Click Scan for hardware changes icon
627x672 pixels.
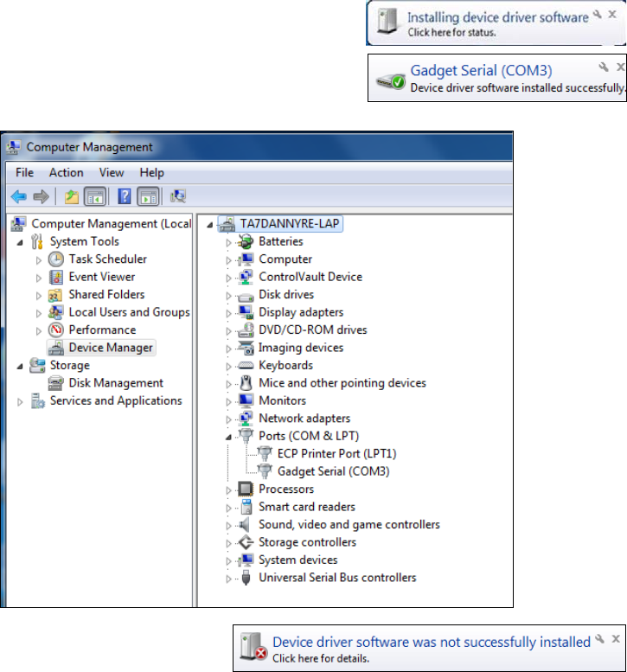pyautogui.click(x=178, y=196)
